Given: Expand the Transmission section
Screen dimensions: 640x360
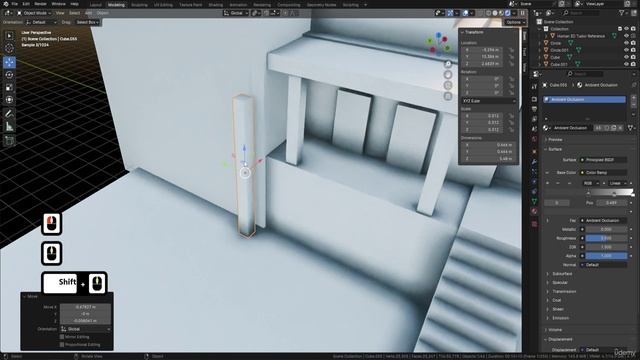Looking at the screenshot, I should pos(564,291).
